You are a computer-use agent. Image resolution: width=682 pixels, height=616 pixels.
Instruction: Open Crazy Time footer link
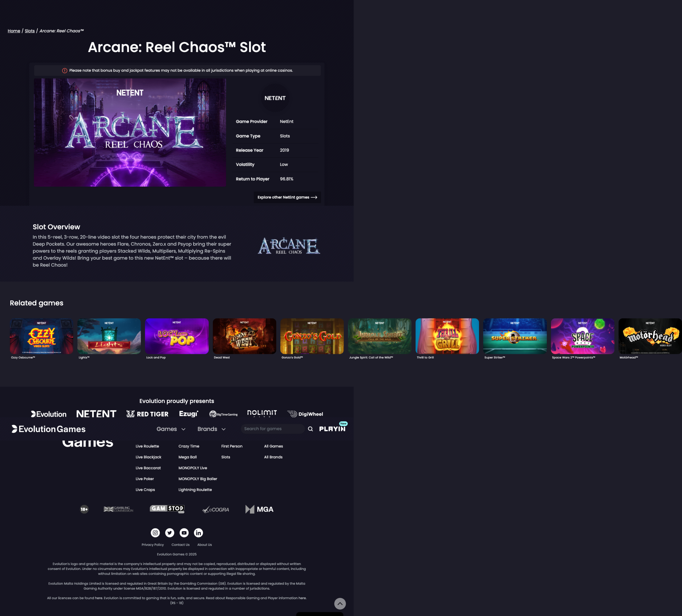189,446
